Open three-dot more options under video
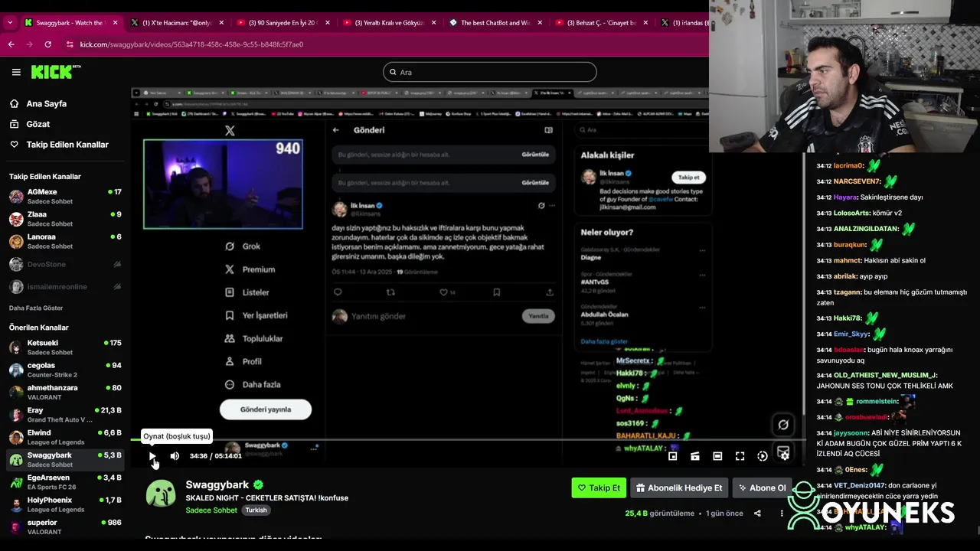This screenshot has height=551, width=980. tap(781, 514)
